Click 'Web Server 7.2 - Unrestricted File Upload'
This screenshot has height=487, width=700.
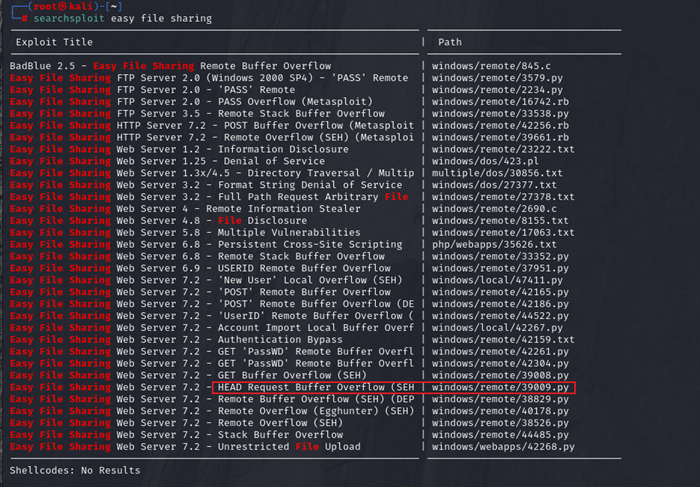click(x=239, y=447)
